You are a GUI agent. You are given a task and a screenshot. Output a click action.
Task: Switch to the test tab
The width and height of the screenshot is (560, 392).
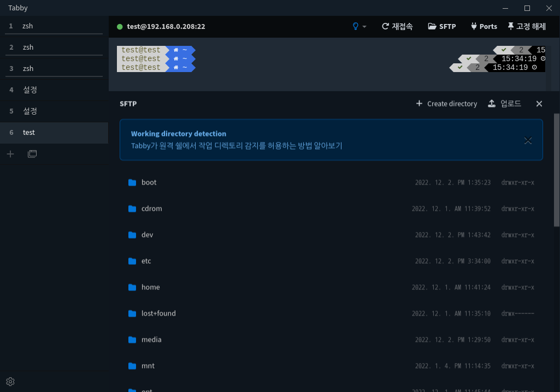tap(54, 132)
